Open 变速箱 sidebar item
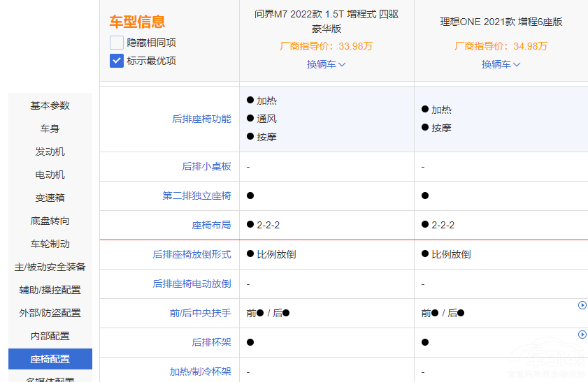Viewport: 588px width, 382px height. click(x=50, y=198)
